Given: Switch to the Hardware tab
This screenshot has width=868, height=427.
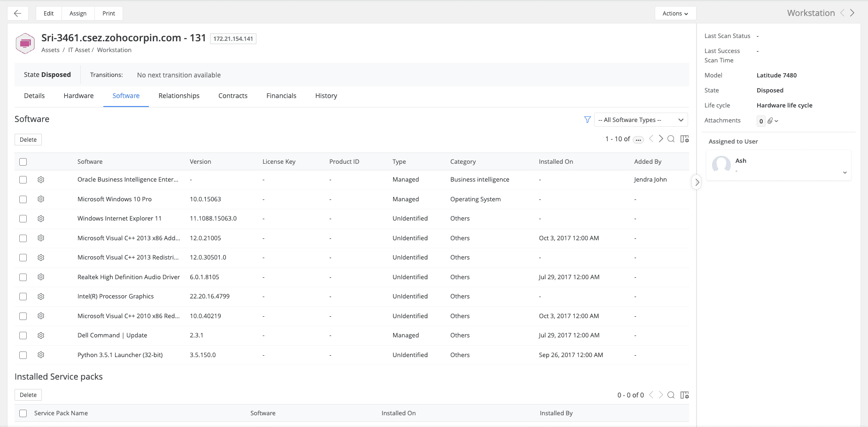Looking at the screenshot, I should [78, 96].
